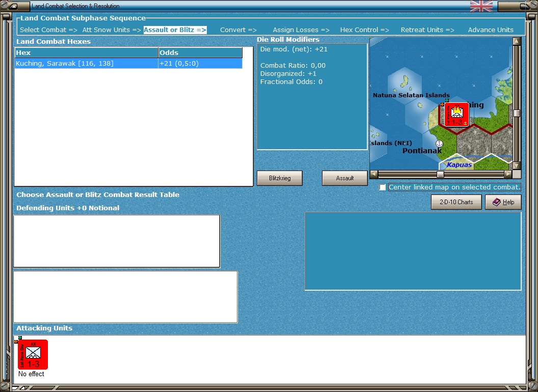This screenshot has height=392, width=538.
Task: Click the Att Snow Units subphase step
Action: click(112, 30)
